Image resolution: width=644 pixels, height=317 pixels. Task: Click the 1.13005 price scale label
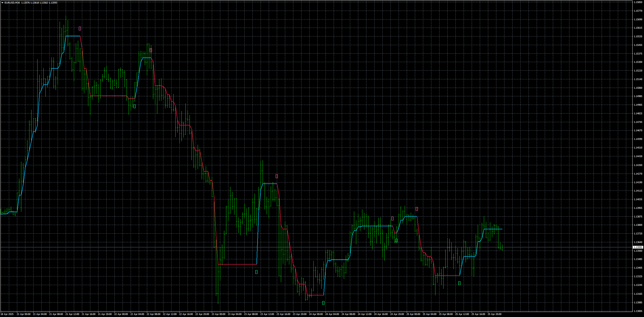638,311
